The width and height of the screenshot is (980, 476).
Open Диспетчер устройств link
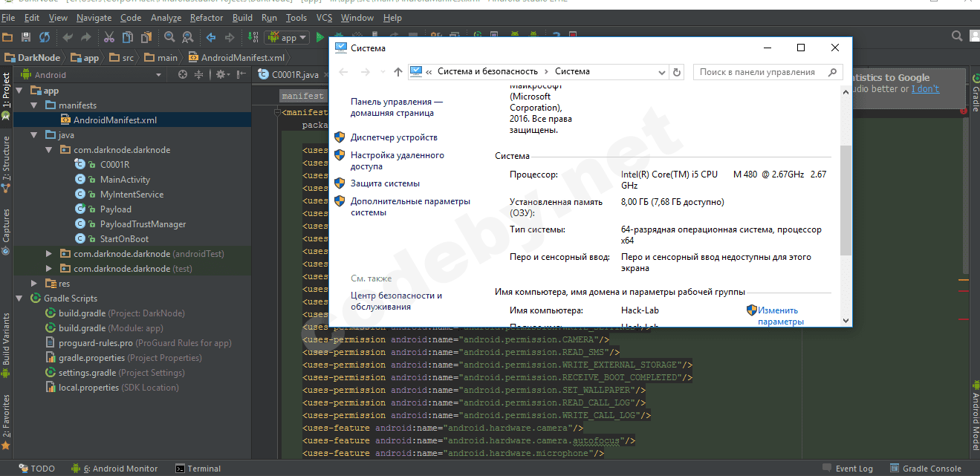click(x=394, y=137)
